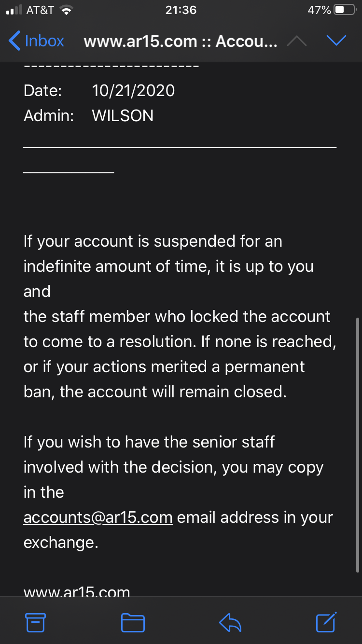Tap the cellular signal bars
362x644 pixels.
(x=14, y=11)
